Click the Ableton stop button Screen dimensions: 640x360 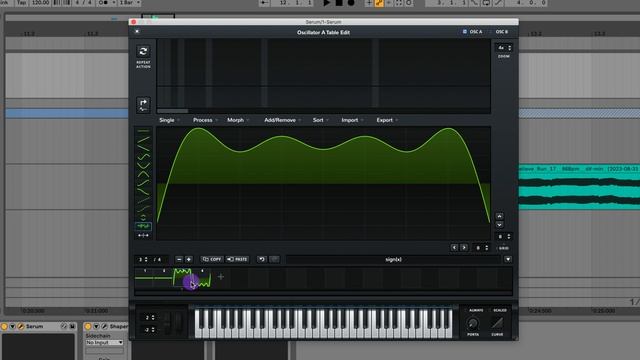(x=339, y=3)
